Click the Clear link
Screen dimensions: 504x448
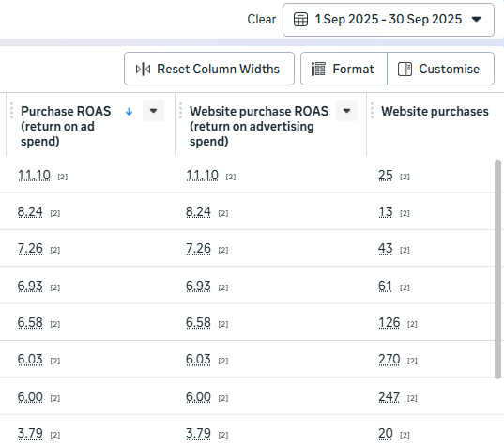click(x=261, y=20)
